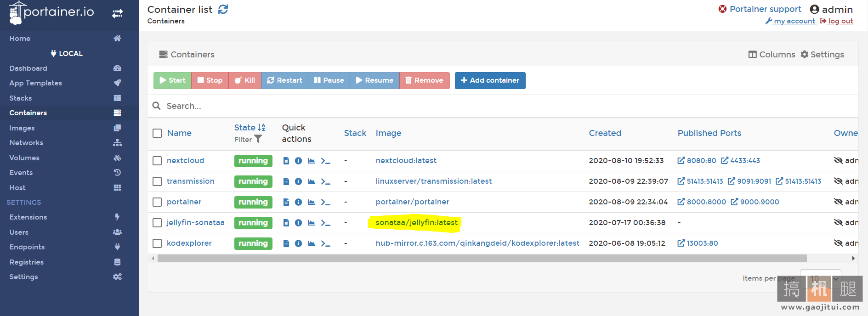
Task: Open console for nextcloud container
Action: click(x=325, y=161)
